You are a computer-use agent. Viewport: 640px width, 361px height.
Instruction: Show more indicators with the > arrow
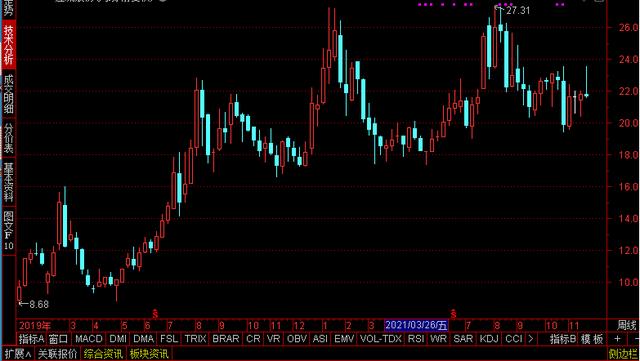pyautogui.click(x=530, y=339)
